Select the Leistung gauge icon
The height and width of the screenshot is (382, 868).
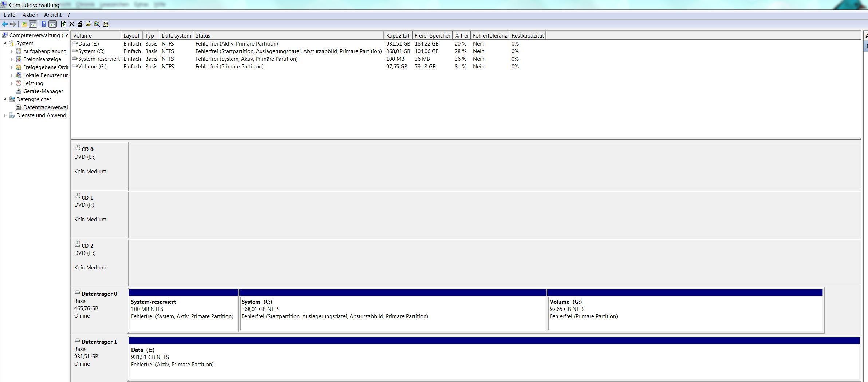pyautogui.click(x=19, y=83)
